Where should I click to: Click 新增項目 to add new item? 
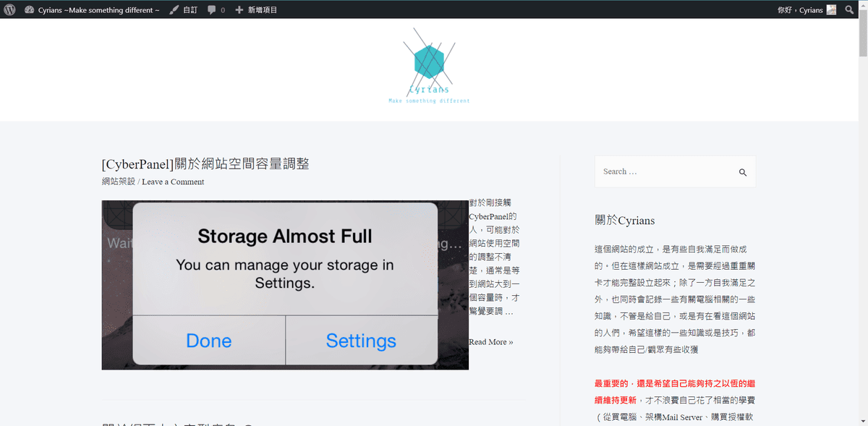click(x=256, y=10)
